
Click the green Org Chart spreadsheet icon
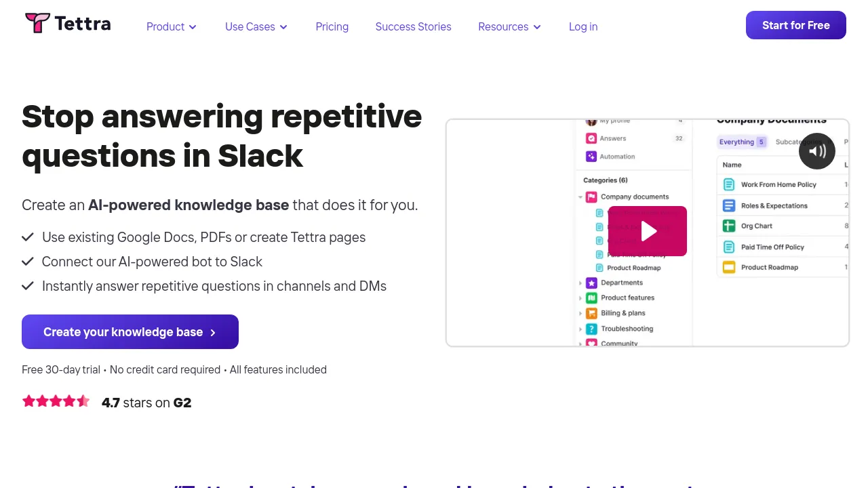[729, 226]
